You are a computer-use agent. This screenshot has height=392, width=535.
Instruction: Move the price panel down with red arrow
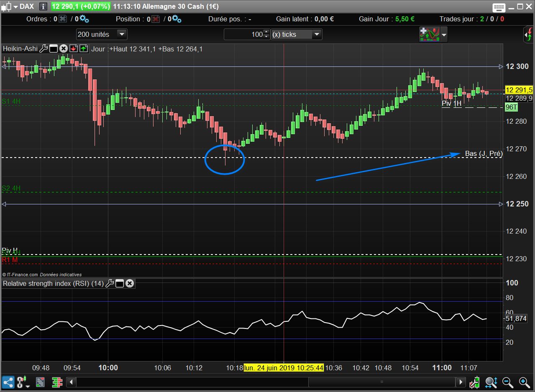pos(74,48)
